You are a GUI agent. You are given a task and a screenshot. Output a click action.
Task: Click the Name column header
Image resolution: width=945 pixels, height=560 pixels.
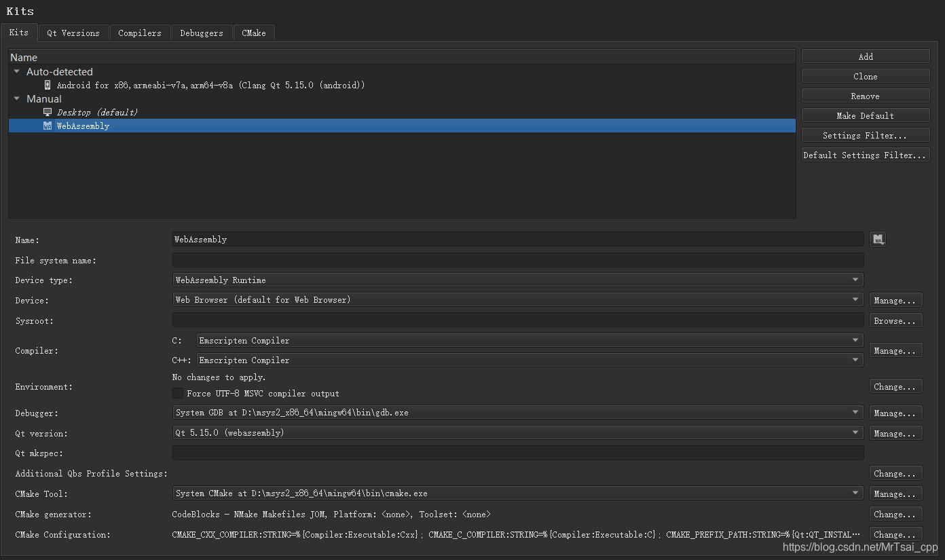click(x=402, y=57)
